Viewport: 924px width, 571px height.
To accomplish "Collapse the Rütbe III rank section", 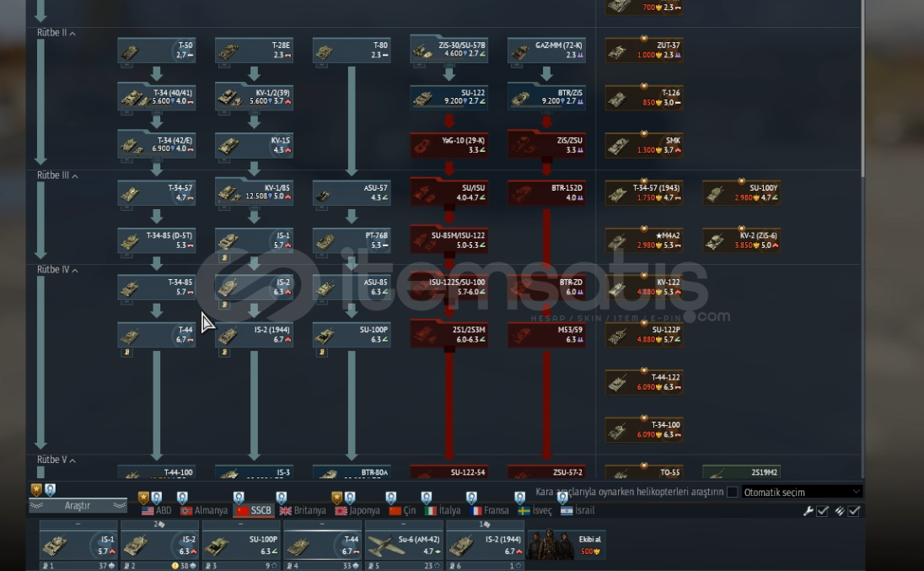I will pos(57,175).
